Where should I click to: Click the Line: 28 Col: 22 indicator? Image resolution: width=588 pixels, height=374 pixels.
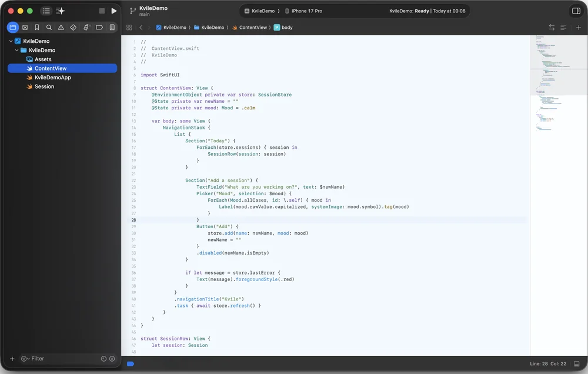(x=548, y=363)
